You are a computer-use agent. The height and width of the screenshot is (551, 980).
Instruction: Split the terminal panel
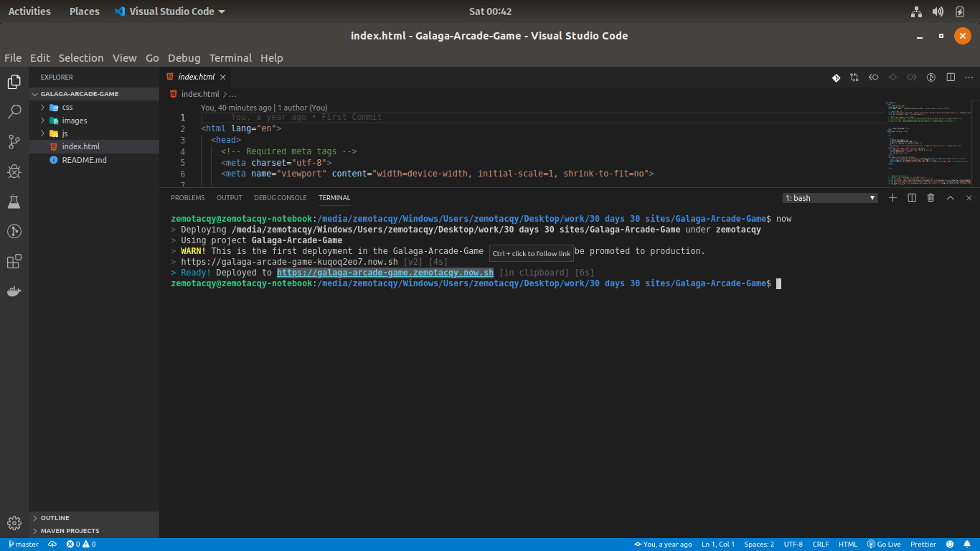[912, 197]
